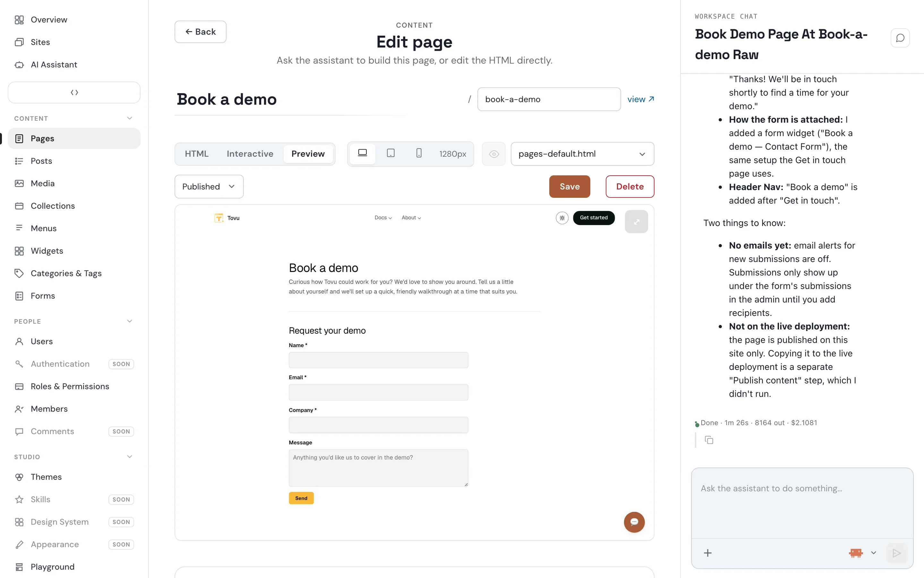Click Comments sidebar item
The width and height of the screenshot is (924, 578).
coord(74,431)
